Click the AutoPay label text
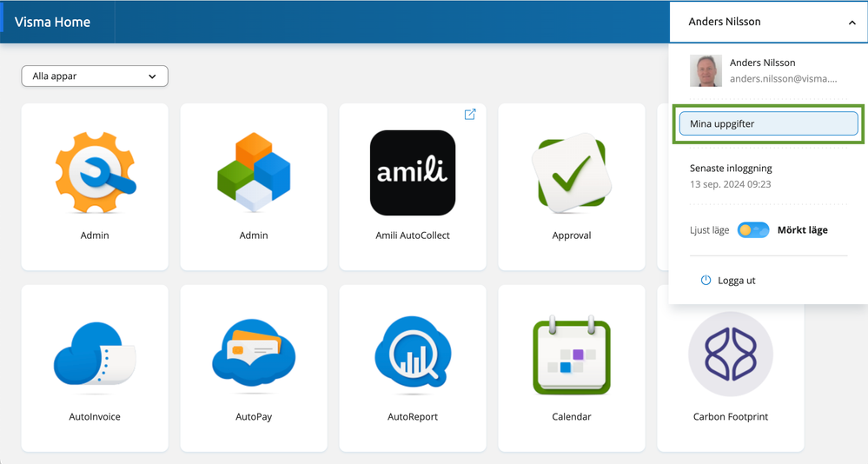This screenshot has width=868, height=464. [x=254, y=417]
